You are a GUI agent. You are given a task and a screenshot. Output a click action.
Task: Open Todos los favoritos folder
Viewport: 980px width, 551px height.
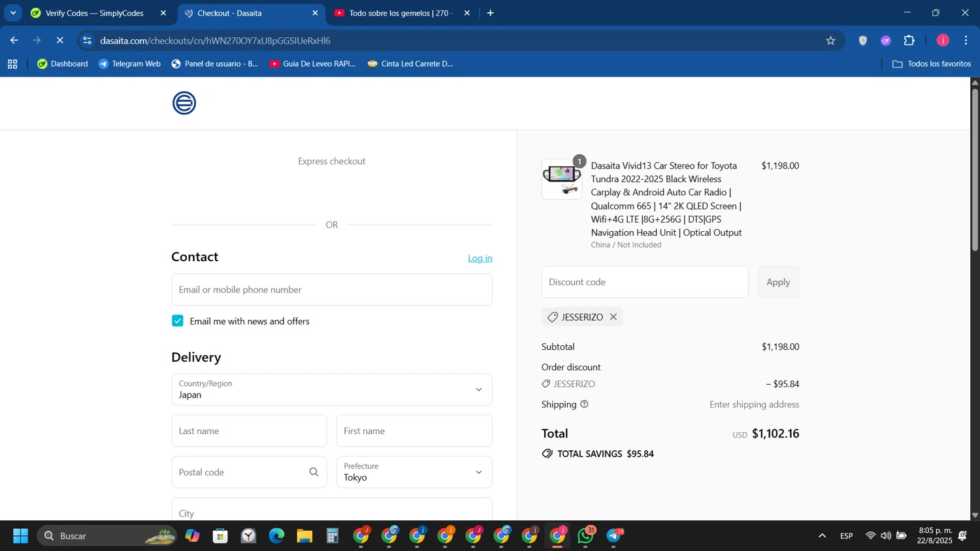click(932, 64)
